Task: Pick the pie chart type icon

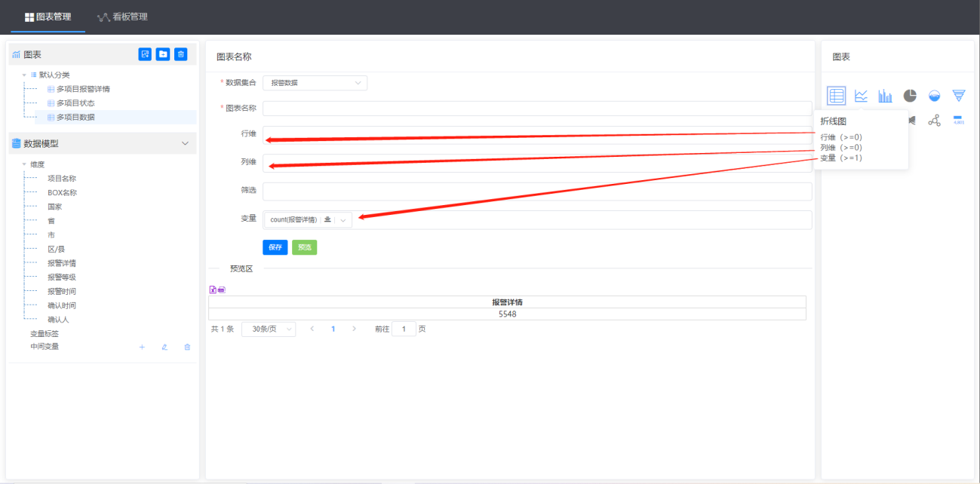Action: tap(910, 96)
